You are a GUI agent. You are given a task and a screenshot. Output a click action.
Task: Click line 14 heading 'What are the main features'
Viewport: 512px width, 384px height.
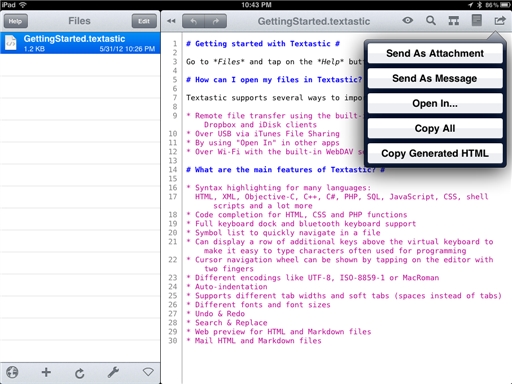point(286,170)
